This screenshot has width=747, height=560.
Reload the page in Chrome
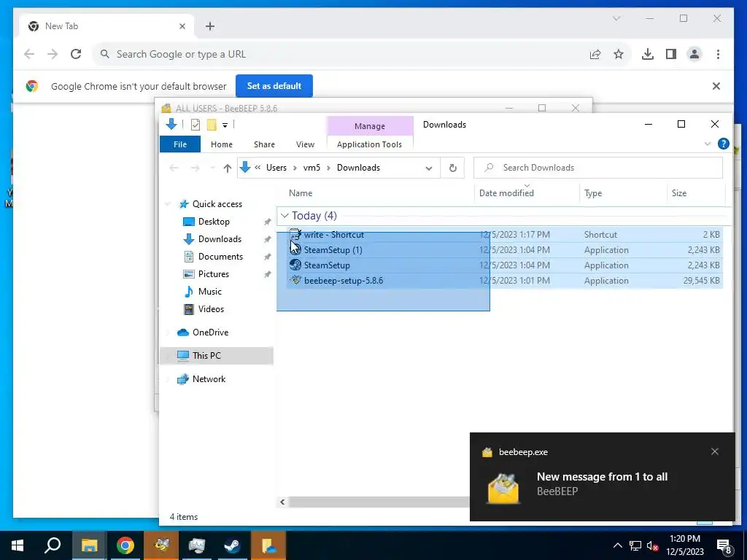[x=76, y=54]
